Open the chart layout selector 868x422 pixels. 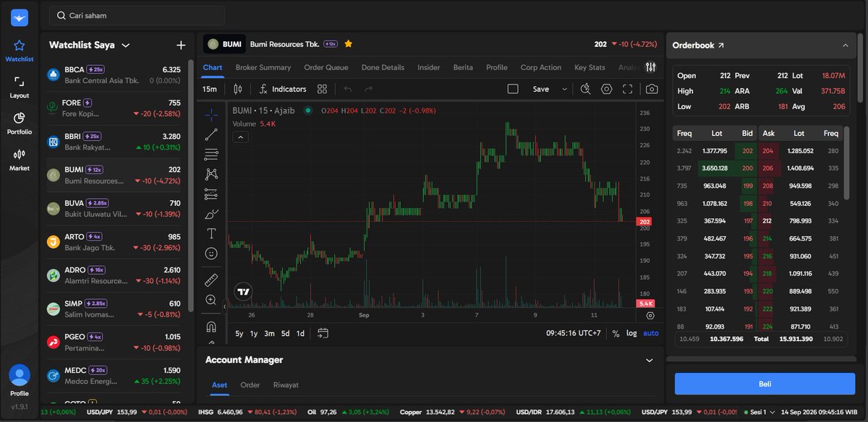[x=513, y=89]
